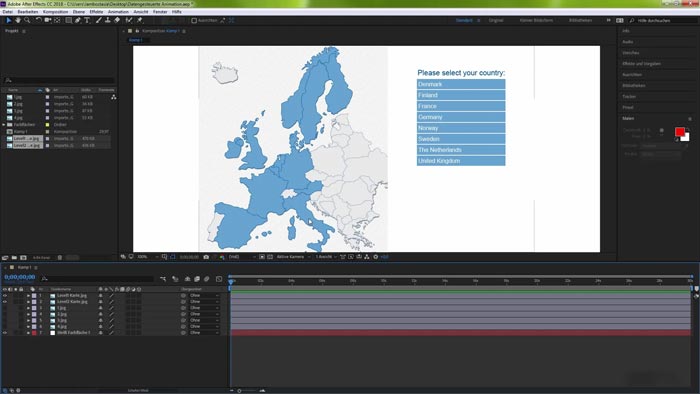Show the 1.jpg layer via eye column

pos(5,308)
